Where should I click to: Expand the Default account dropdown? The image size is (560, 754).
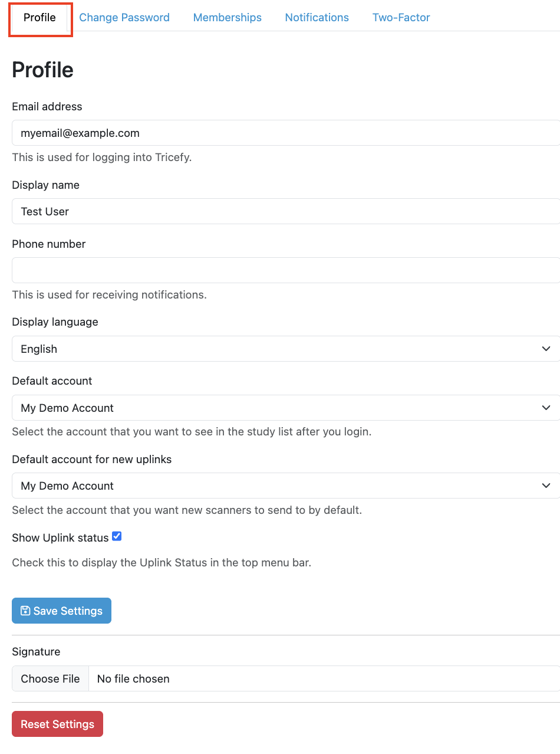coord(286,408)
